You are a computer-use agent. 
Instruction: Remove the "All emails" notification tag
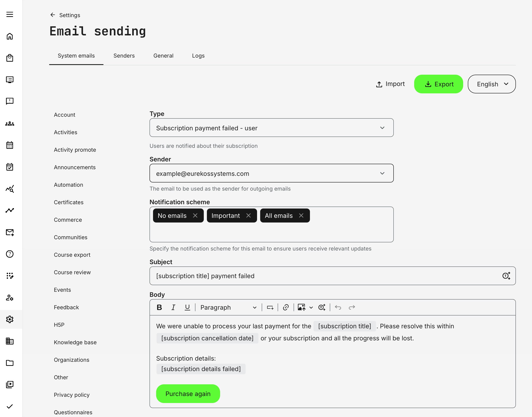click(x=301, y=216)
